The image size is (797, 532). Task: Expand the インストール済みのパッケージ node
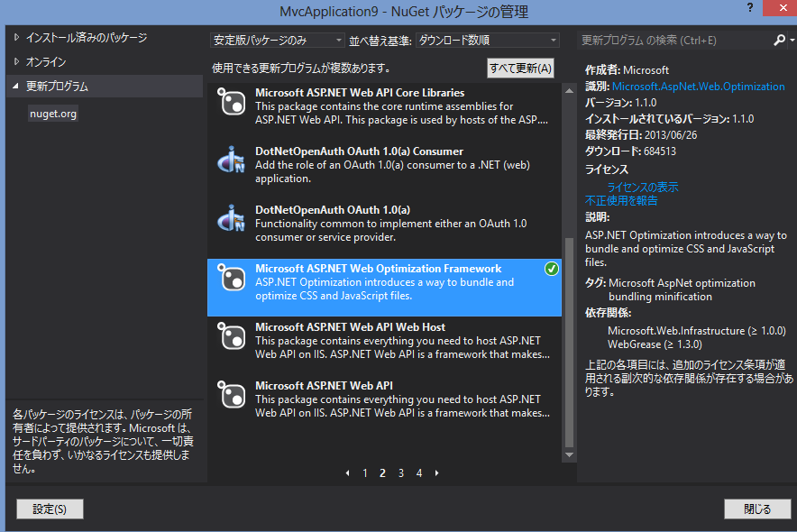point(17,37)
